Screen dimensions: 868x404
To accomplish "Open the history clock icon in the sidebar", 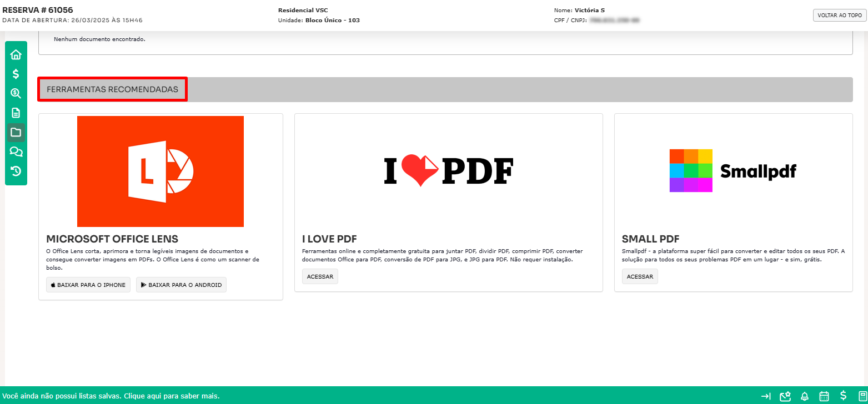I will [16, 171].
